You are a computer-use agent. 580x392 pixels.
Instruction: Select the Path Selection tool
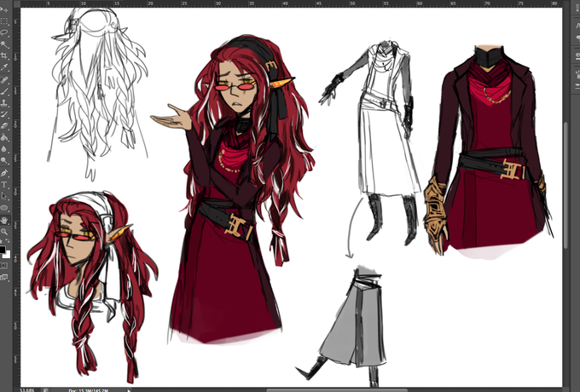[4, 196]
